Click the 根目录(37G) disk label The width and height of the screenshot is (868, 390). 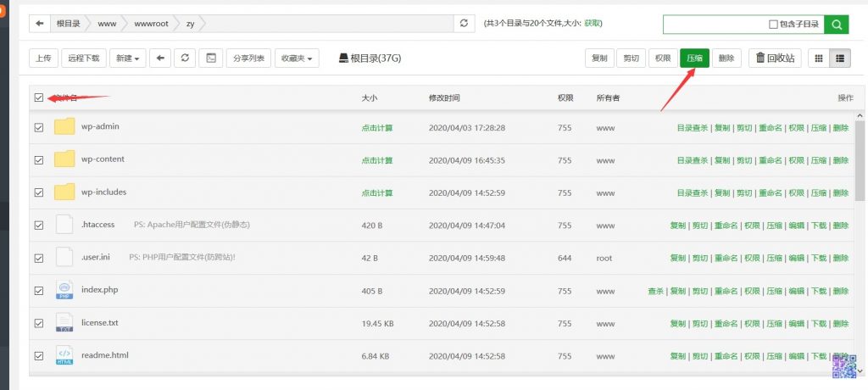[x=370, y=58]
